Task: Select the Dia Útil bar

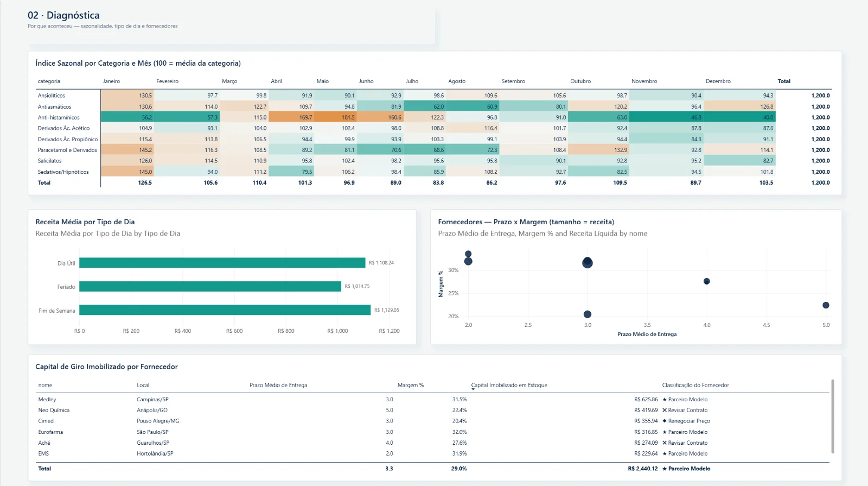Action: point(222,263)
